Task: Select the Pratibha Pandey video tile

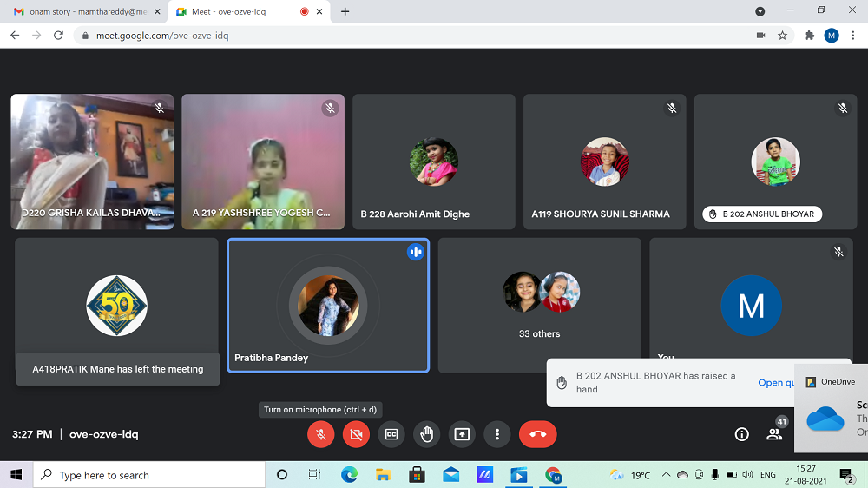Action: point(328,306)
